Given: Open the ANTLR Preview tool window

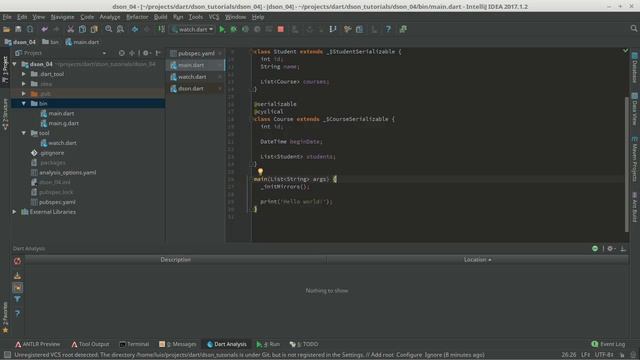Looking at the screenshot, I should pyautogui.click(x=38, y=344).
